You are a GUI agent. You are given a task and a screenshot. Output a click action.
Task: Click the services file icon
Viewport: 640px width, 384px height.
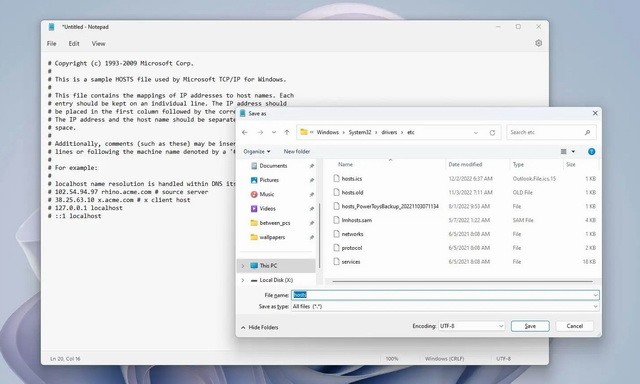tap(336, 262)
